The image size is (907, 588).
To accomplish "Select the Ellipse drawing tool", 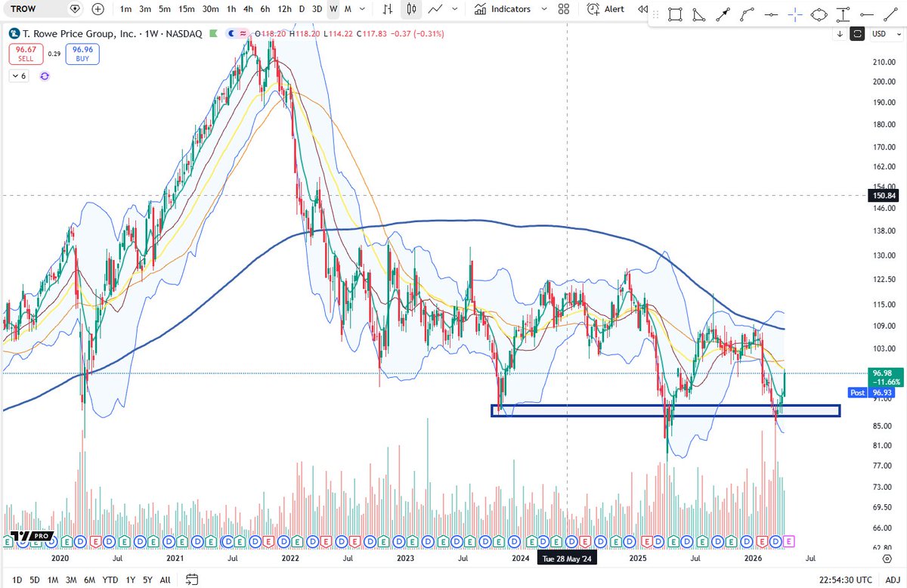I will pyautogui.click(x=819, y=15).
